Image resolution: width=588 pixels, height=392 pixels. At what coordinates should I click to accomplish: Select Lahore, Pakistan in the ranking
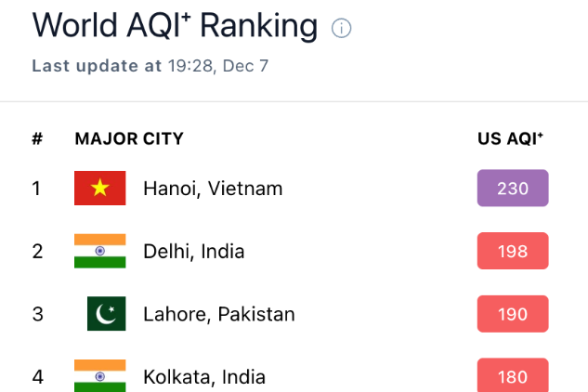click(219, 314)
